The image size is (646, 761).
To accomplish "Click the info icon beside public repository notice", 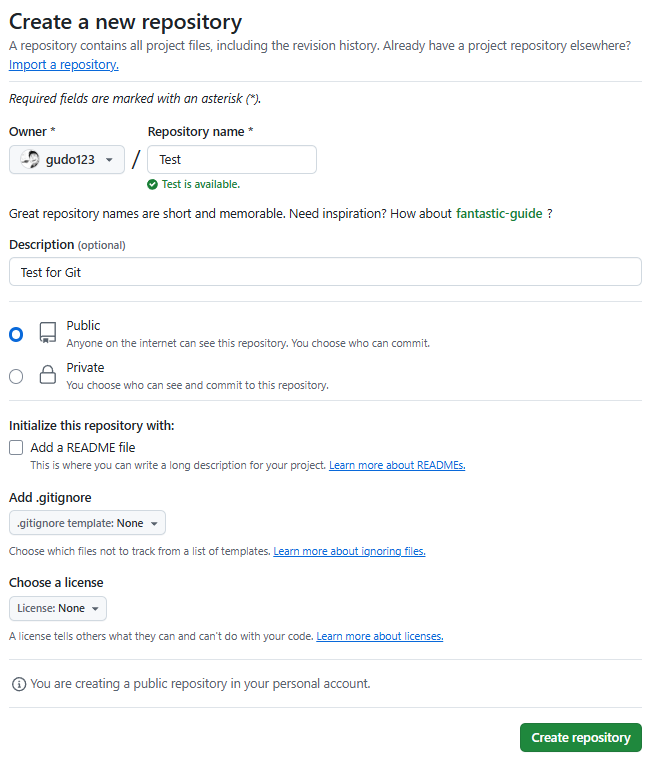I will (18, 684).
